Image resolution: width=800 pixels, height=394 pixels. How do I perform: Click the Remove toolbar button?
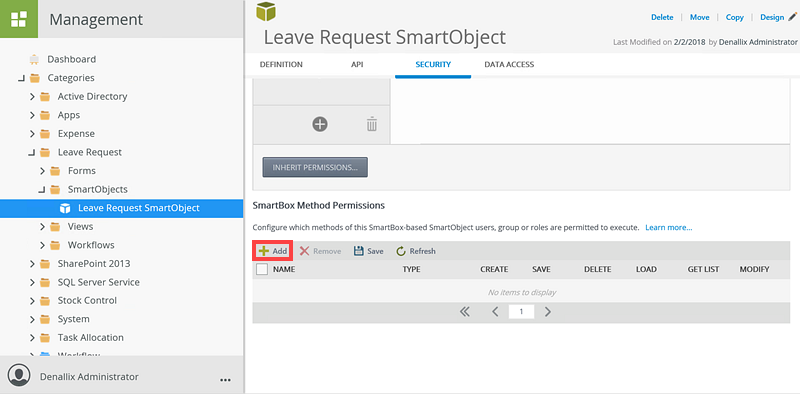click(x=320, y=251)
